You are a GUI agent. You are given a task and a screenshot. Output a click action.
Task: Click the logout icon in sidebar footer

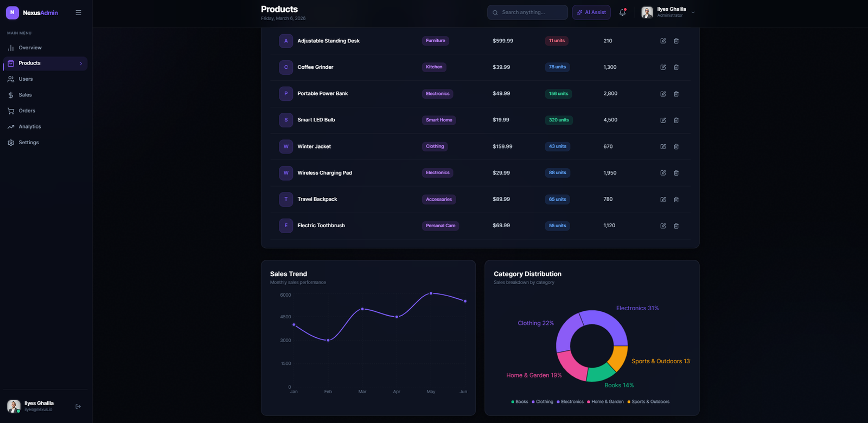[x=78, y=407]
